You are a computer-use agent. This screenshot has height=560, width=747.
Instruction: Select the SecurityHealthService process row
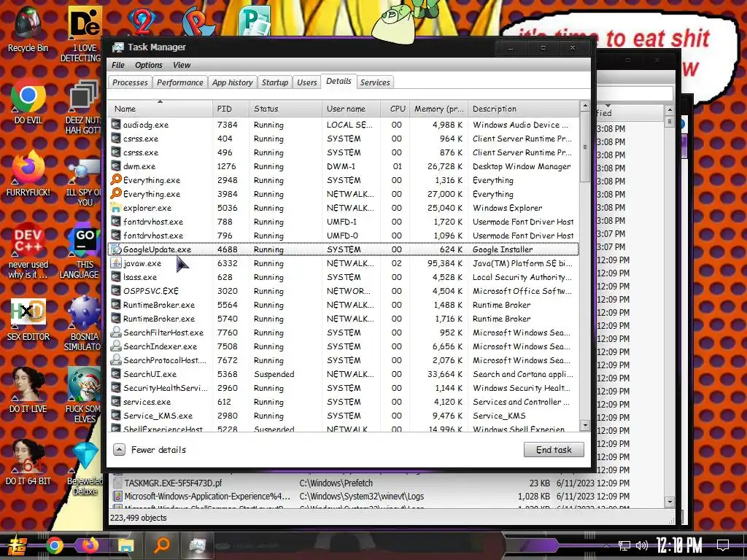(x=344, y=388)
